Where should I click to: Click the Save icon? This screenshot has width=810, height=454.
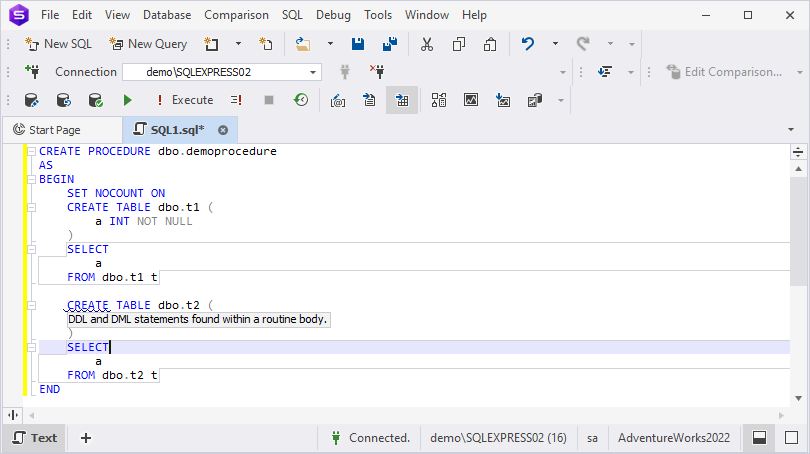tap(357, 44)
